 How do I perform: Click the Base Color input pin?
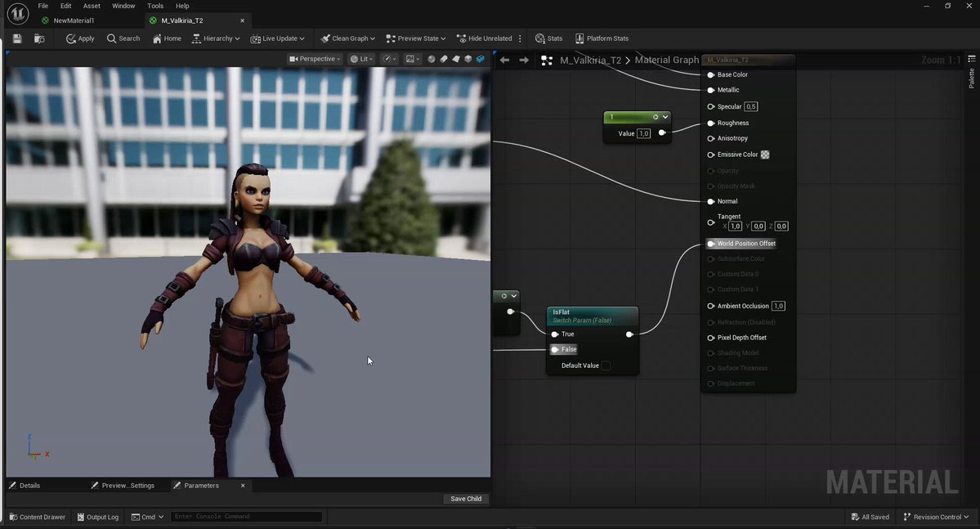[710, 75]
